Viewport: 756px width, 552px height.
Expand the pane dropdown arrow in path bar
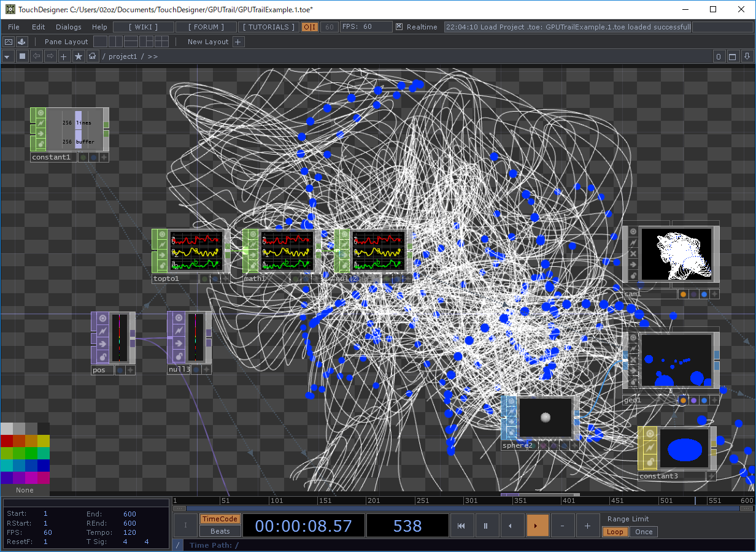click(7, 56)
